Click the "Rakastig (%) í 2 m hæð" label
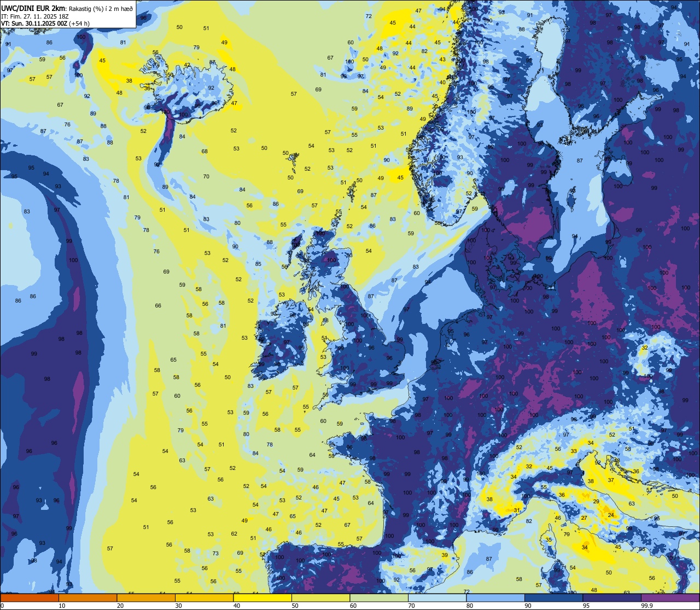The height and width of the screenshot is (610, 700). tap(101, 9)
